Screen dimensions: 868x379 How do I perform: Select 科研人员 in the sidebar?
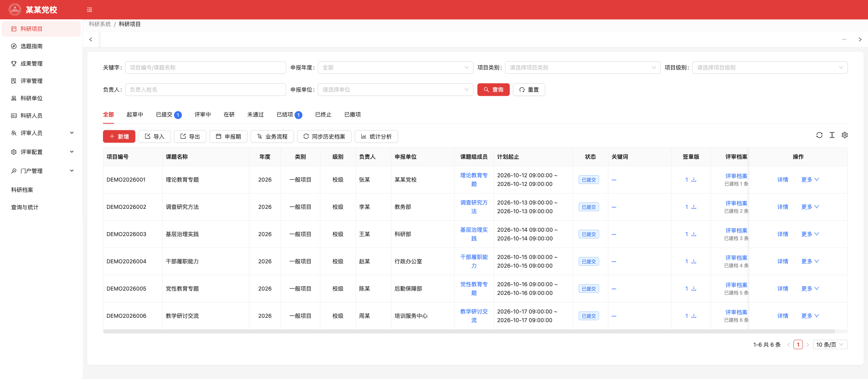click(x=41, y=116)
